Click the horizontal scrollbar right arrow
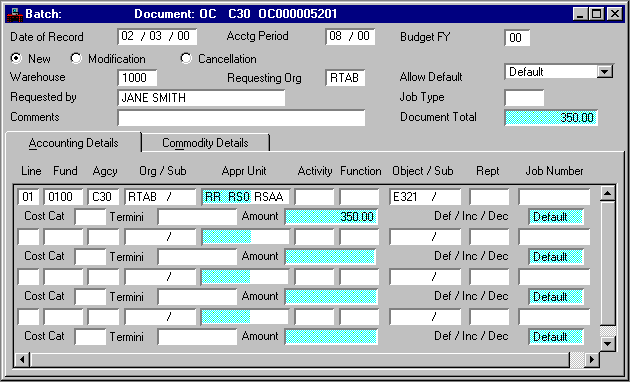Screen dimensions: 630x382 point(591,359)
